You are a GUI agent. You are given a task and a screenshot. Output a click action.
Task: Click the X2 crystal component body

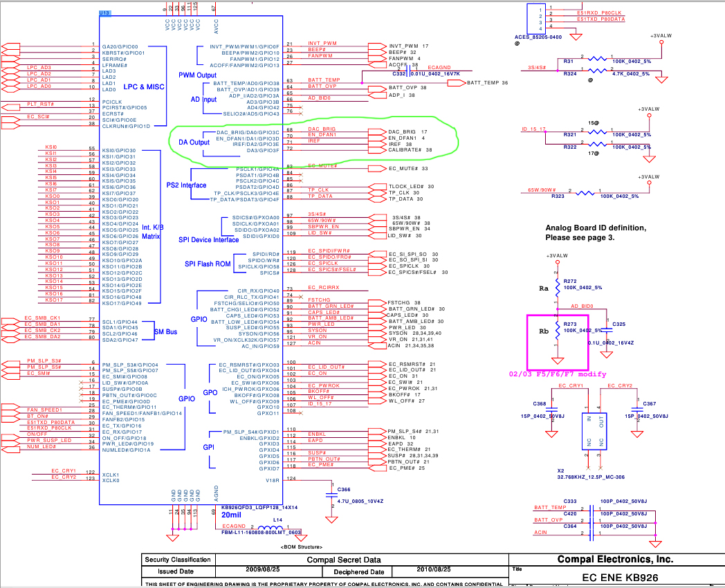click(x=594, y=431)
